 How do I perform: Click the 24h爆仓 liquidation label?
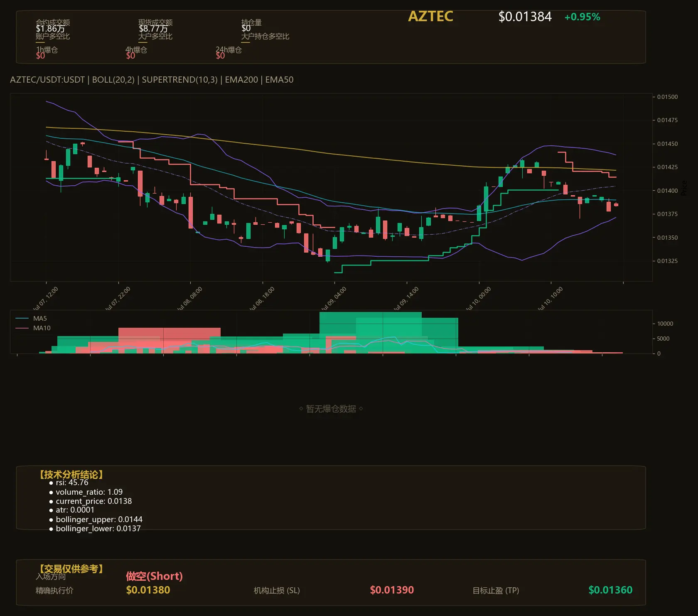[x=229, y=50]
